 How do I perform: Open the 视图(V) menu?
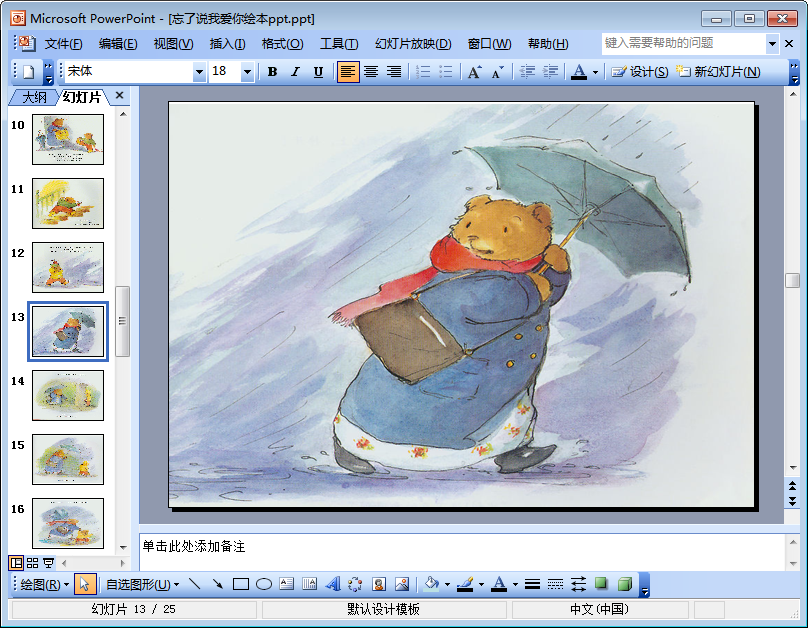[x=174, y=44]
